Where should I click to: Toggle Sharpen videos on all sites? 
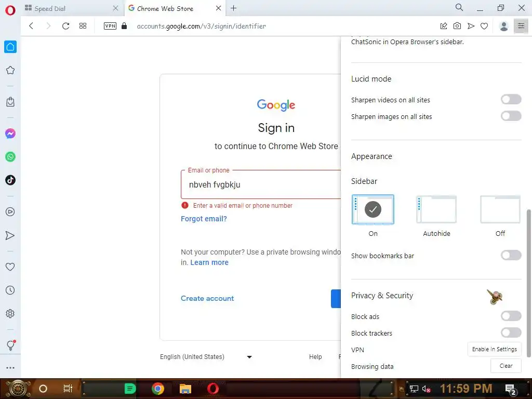511,99
